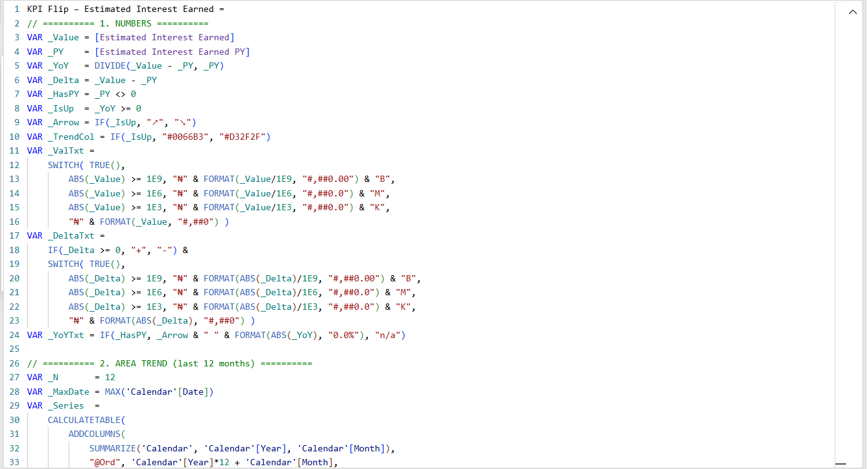The image size is (868, 469).
Task: Click SWITCH( TRUE() on line 19
Action: coord(84,264)
